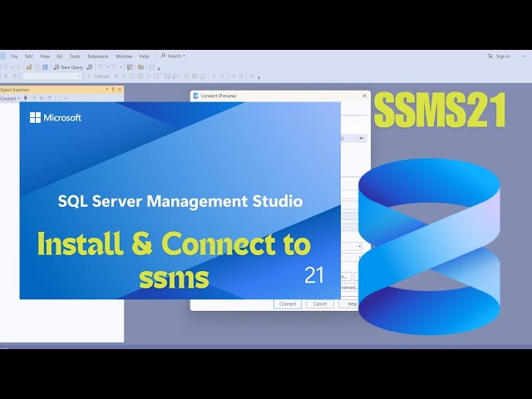This screenshot has height=399, width=532.
Task: Open the Object Explorer Connect dropdown
Action: [x=9, y=98]
